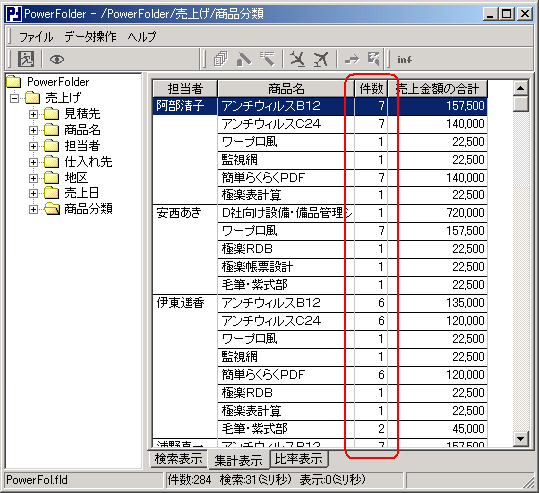Click the 720,000 amount cell
Image resolution: width=539 pixels, height=493 pixels.
pyautogui.click(x=438, y=213)
